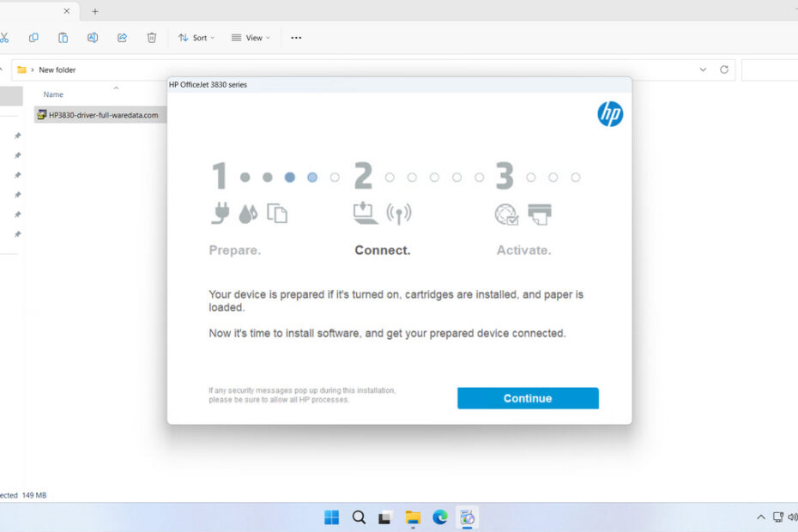The image size is (798, 532).
Task: Select the HP3830-driver-full-waredata.com file
Action: click(103, 115)
